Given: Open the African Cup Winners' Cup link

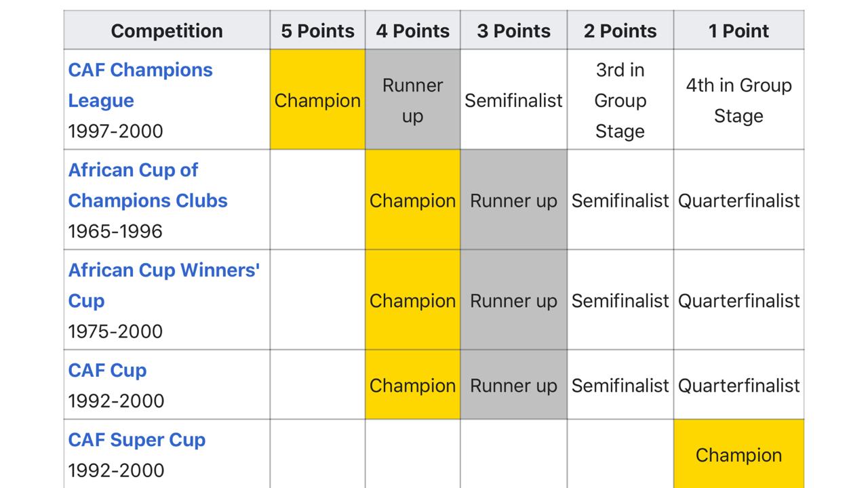Looking at the screenshot, I should tap(164, 285).
